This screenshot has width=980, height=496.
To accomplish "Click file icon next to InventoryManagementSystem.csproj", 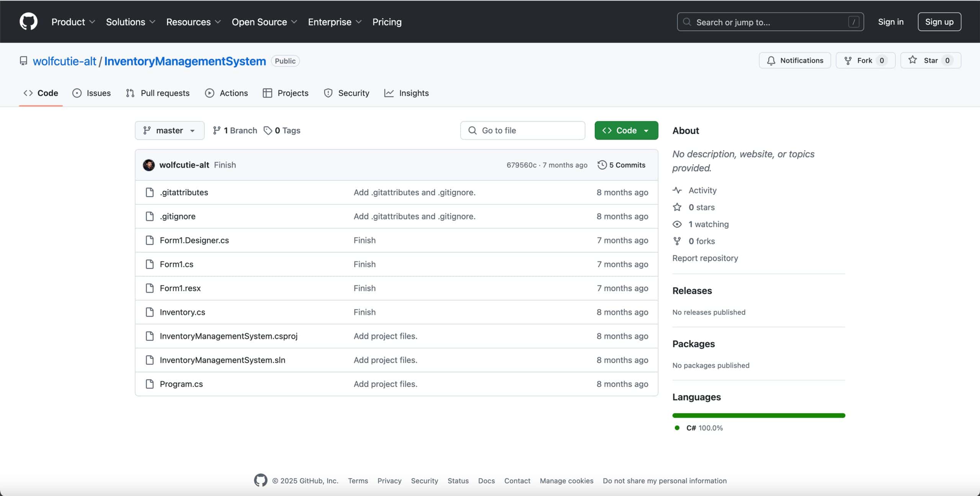I will pyautogui.click(x=150, y=336).
